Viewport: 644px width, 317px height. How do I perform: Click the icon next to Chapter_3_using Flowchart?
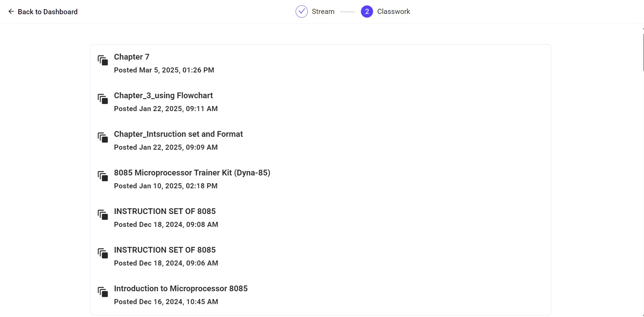(103, 99)
